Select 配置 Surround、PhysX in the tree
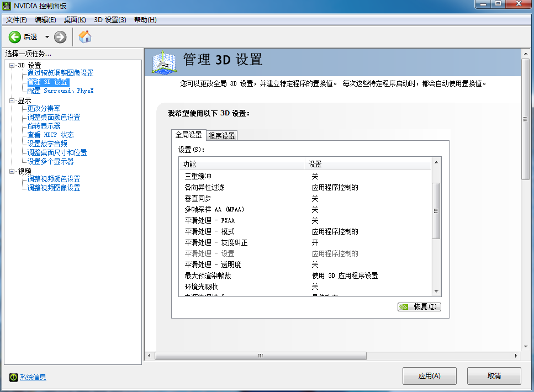The image size is (534, 392). tap(60, 91)
